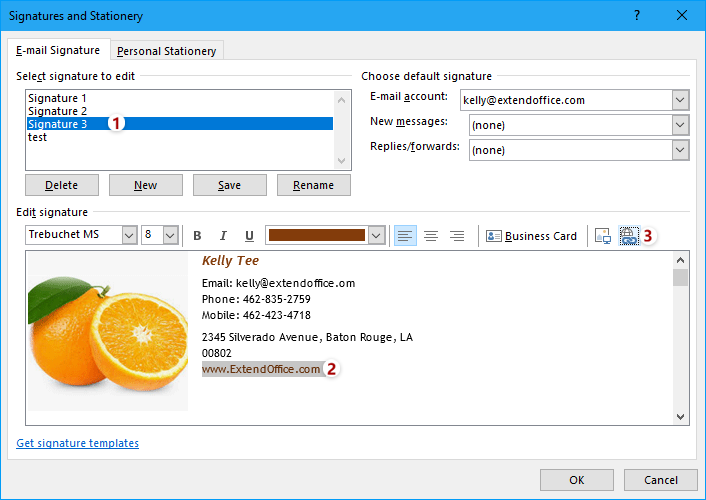Screen dimensions: 706x500
Task: Open the font size dropdown
Action: click(170, 236)
